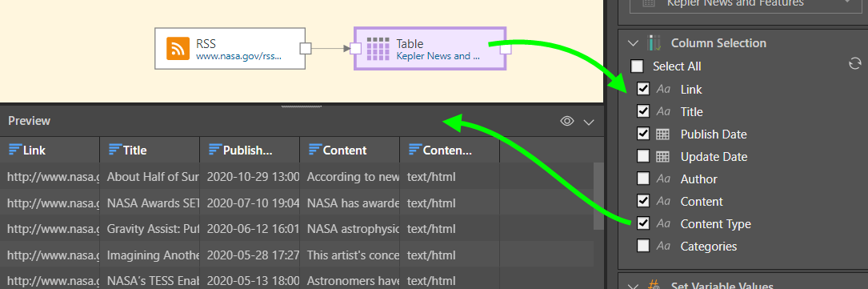Click the preview table vertical scrollbar
Screen dimensions: 868x289
[x=598, y=196]
